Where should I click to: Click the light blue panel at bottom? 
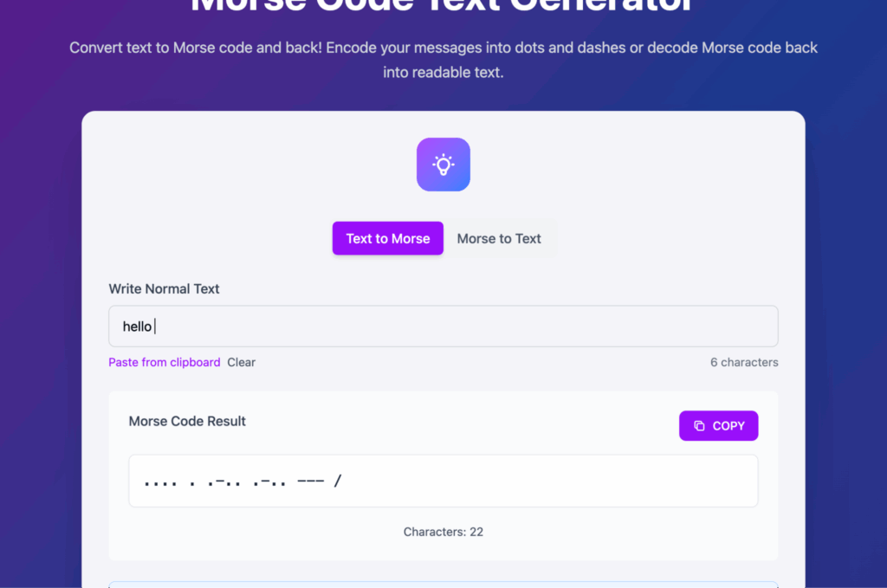tap(443, 584)
